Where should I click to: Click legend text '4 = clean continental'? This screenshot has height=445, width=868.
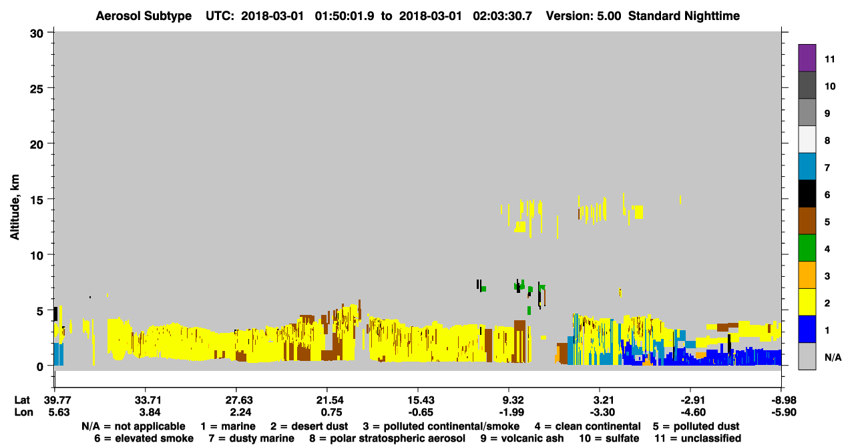point(588,426)
